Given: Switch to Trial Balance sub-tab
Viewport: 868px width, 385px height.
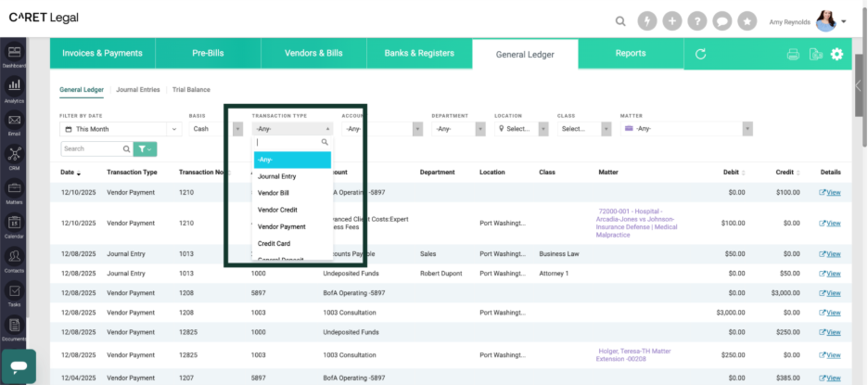Looking at the screenshot, I should 191,90.
